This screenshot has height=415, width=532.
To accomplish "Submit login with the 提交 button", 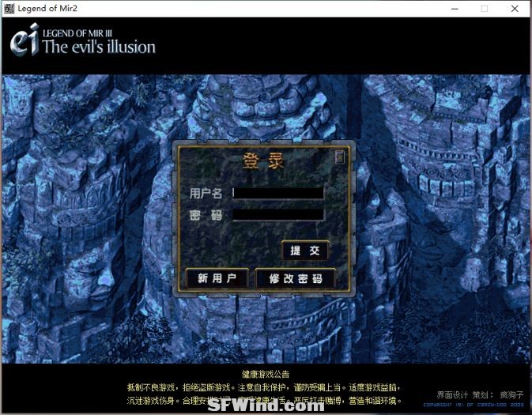I will (304, 251).
